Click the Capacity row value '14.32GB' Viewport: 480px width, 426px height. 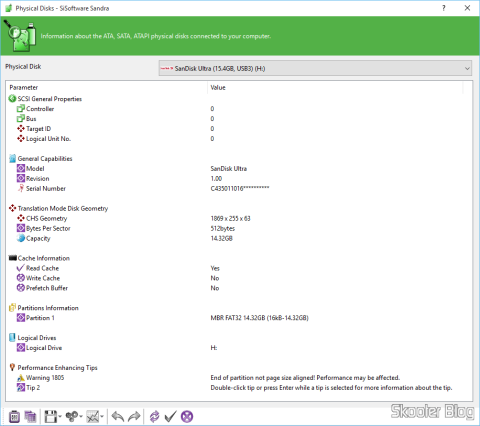[x=221, y=238]
